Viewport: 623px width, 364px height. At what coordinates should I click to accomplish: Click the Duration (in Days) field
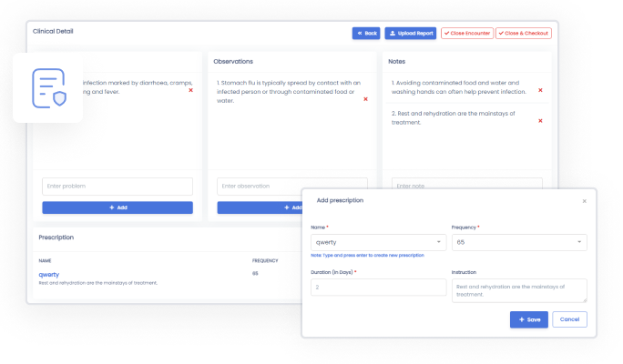(377, 288)
